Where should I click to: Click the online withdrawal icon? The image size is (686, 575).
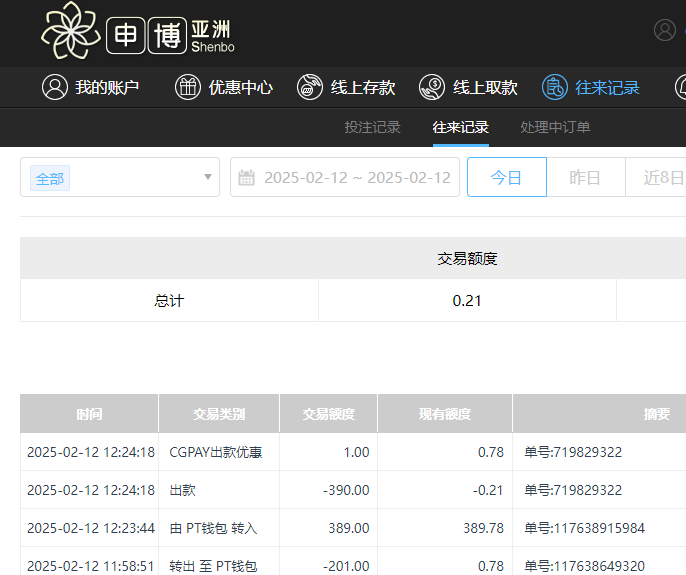point(432,87)
